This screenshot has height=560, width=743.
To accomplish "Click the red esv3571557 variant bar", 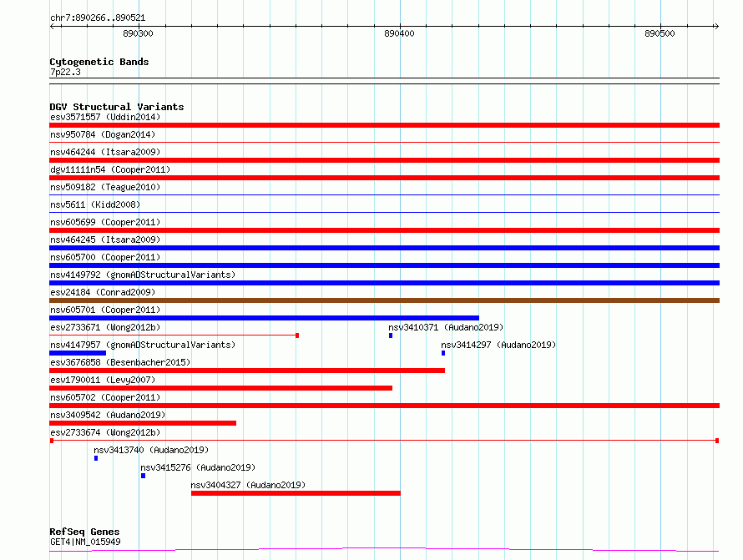I will click(384, 125).
